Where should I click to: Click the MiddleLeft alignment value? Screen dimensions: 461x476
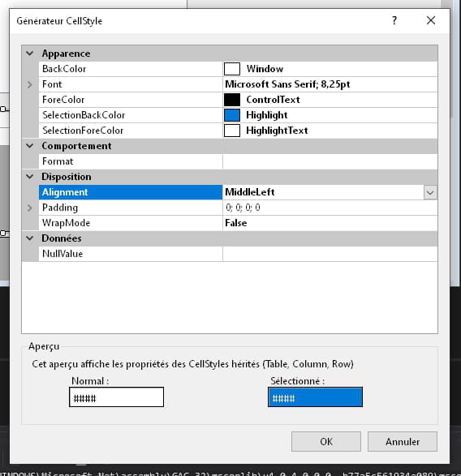point(250,192)
